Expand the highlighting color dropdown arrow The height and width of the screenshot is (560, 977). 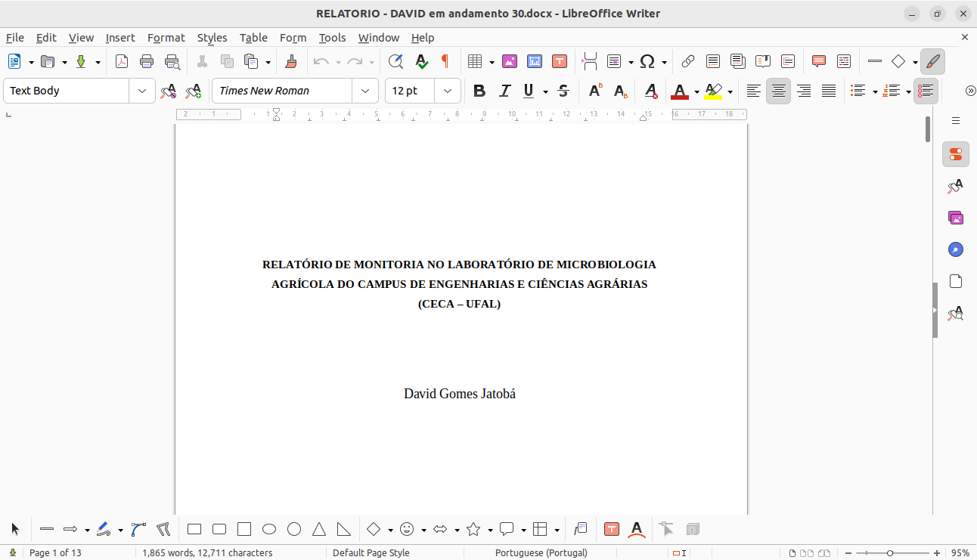click(x=730, y=91)
